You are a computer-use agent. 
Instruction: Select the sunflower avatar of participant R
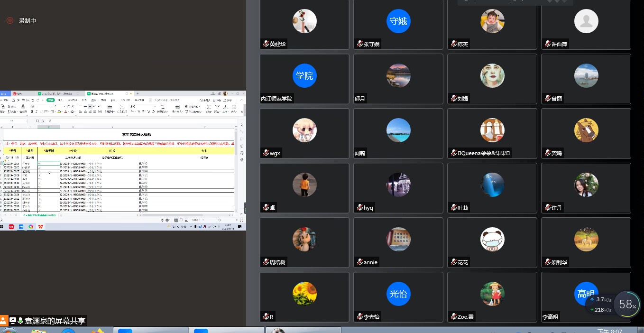pos(304,294)
